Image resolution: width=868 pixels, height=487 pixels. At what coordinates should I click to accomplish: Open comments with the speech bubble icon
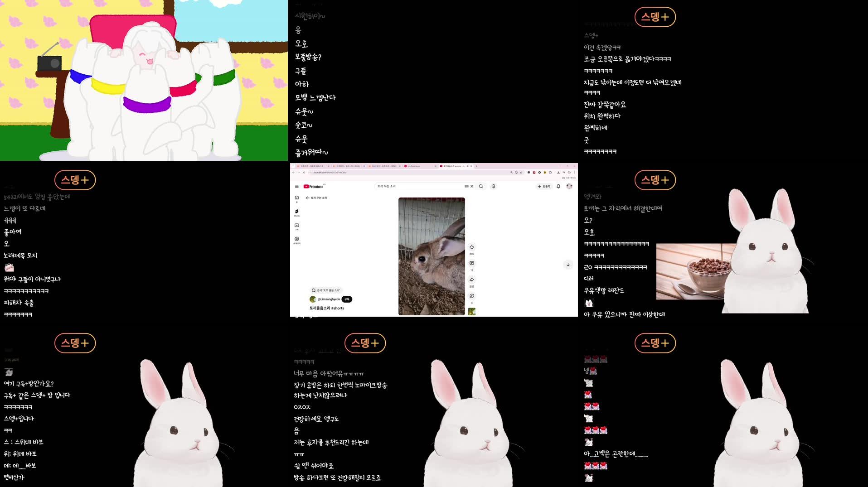pos(472,263)
